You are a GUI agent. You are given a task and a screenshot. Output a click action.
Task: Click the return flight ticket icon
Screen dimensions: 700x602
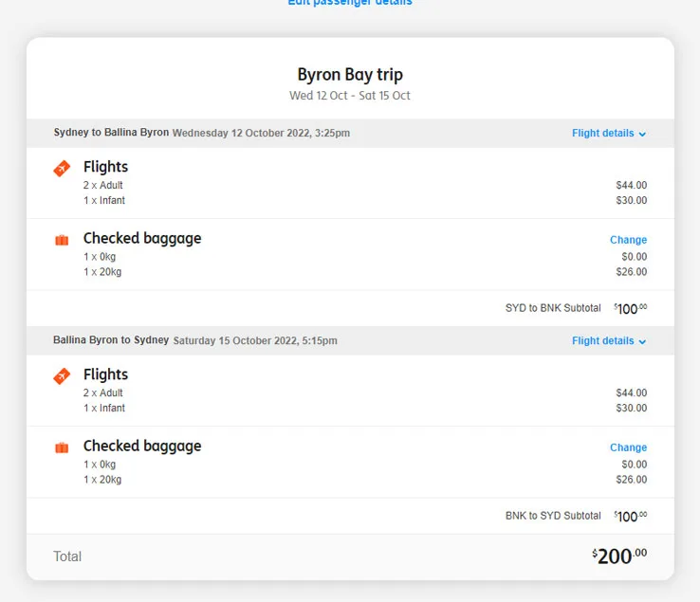click(x=62, y=375)
